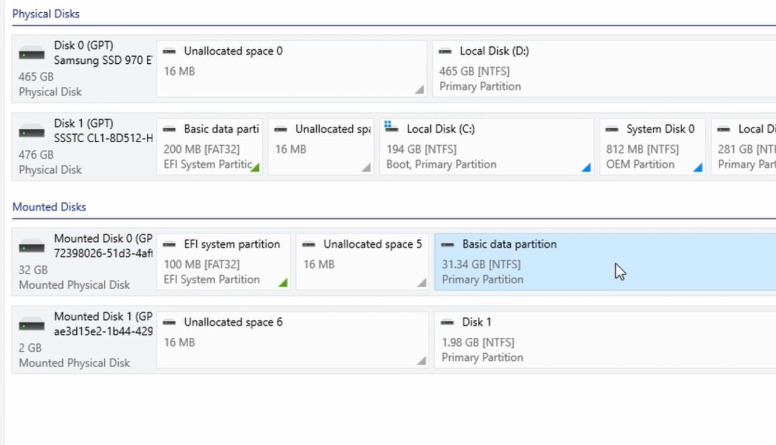Select the 100 MB EFI system partition

pyautogui.click(x=223, y=261)
